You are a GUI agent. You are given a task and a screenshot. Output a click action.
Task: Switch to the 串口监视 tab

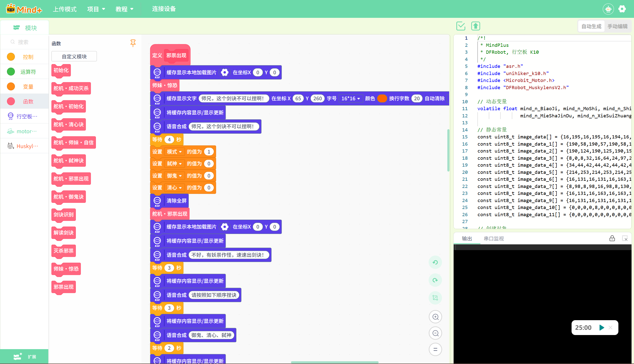494,238
